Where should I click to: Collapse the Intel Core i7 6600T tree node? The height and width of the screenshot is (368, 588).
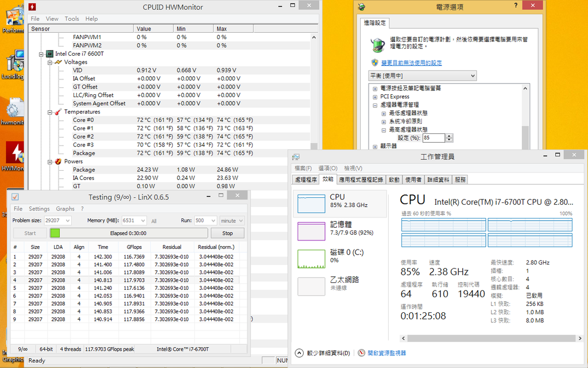(x=41, y=54)
